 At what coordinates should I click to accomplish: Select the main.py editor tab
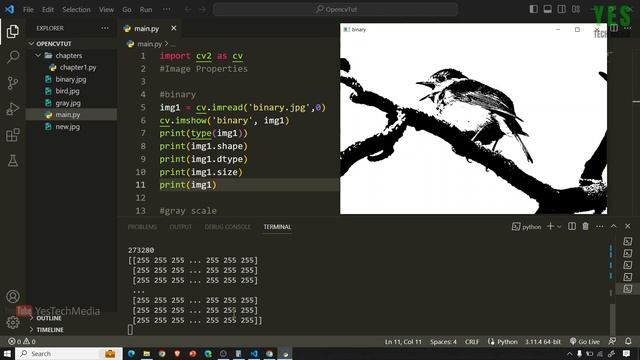click(146, 28)
